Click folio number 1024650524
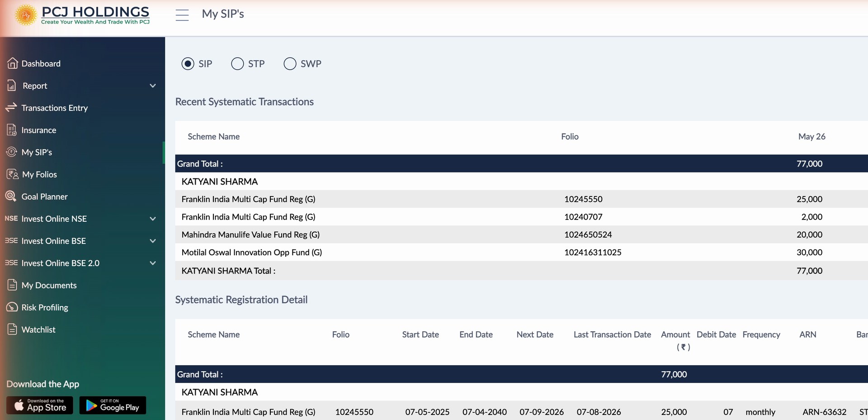The image size is (868, 420). [x=588, y=234]
